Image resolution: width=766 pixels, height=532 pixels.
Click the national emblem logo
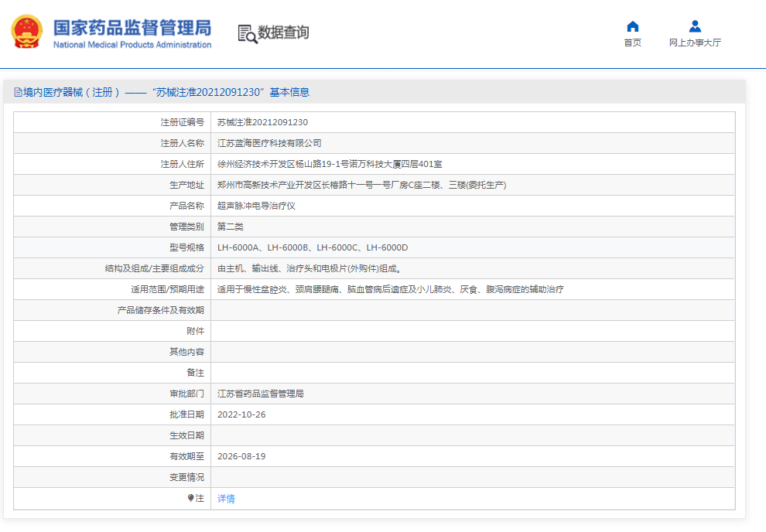point(27,32)
